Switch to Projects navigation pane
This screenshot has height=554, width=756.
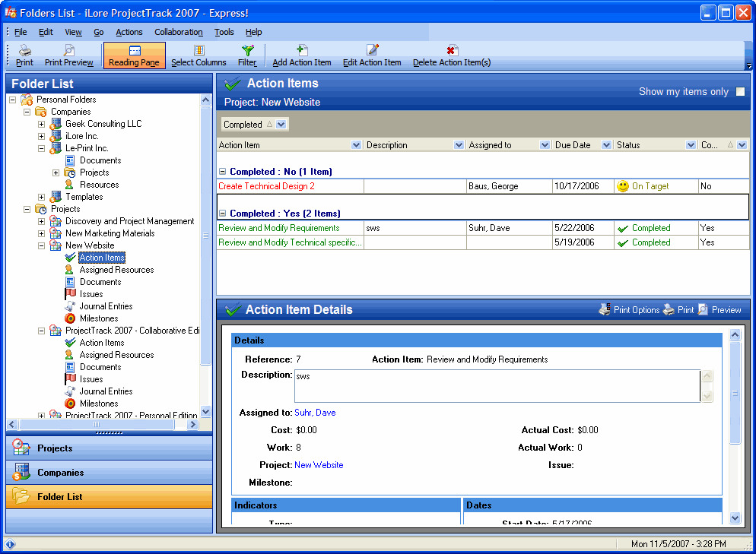tap(110, 448)
